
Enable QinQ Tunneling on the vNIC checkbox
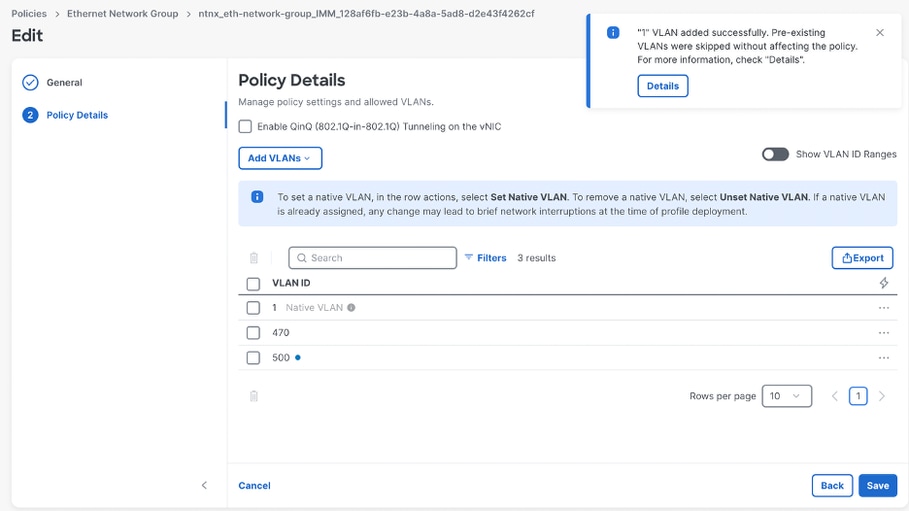coord(245,126)
